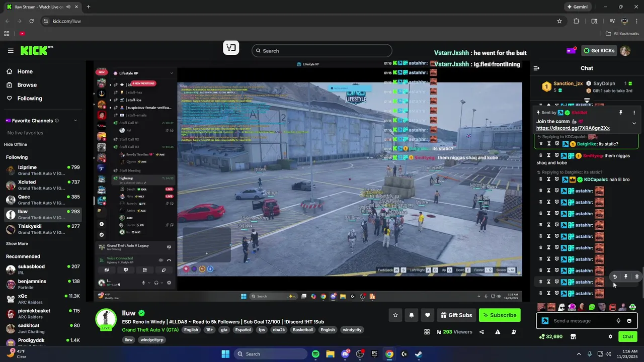The image size is (644, 362).
Task: Expand Show More followed channels
Action: click(x=17, y=243)
